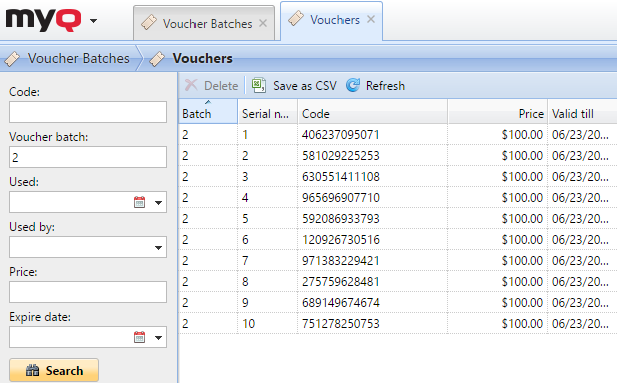The image size is (617, 383).
Task: Focus the Price filter field
Action: pos(88,292)
